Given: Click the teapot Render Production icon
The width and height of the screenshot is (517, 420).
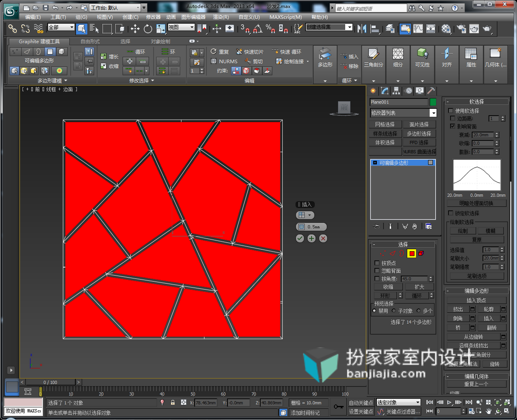Looking at the screenshot, I should coord(487,28).
